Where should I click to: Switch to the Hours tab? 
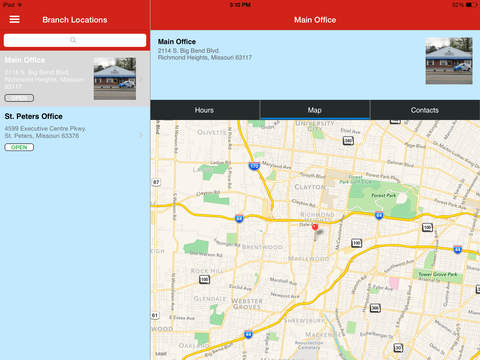point(205,110)
